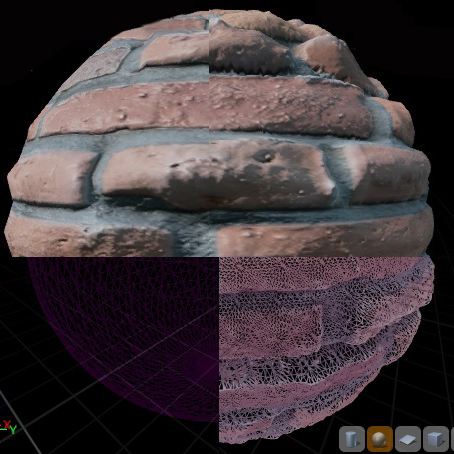Choose the cube preview primitive
The width and height of the screenshot is (454, 454).
click(436, 439)
